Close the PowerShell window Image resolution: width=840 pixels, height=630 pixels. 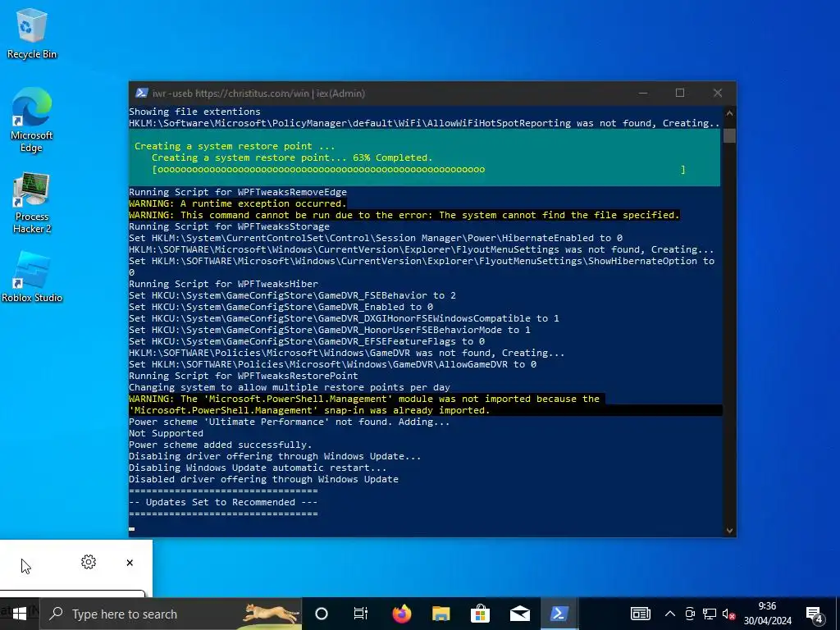pyautogui.click(x=717, y=94)
